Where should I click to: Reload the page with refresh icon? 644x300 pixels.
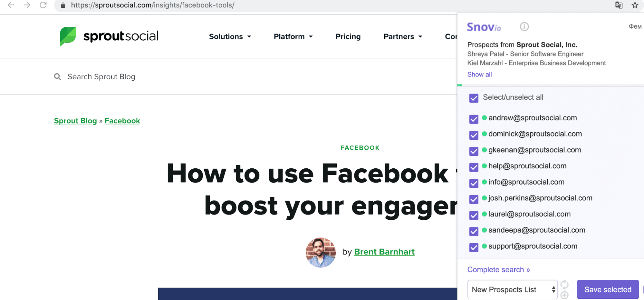(43, 5)
